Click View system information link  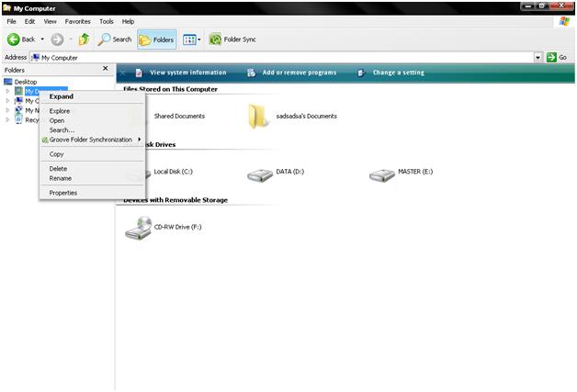(x=188, y=73)
